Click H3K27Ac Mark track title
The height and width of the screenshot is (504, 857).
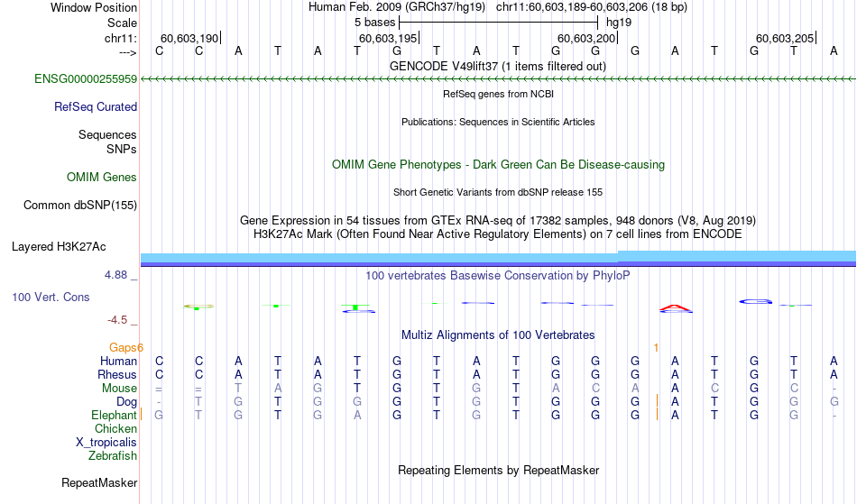(x=497, y=234)
